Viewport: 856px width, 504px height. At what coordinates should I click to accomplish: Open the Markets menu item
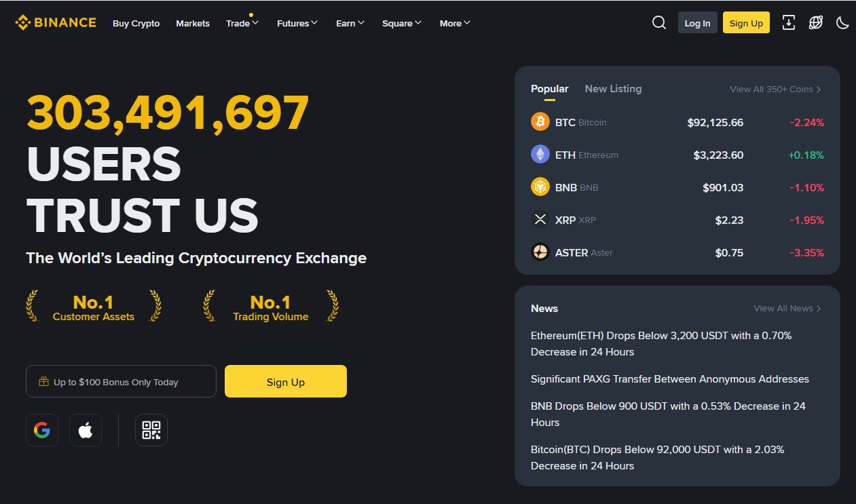(x=193, y=23)
